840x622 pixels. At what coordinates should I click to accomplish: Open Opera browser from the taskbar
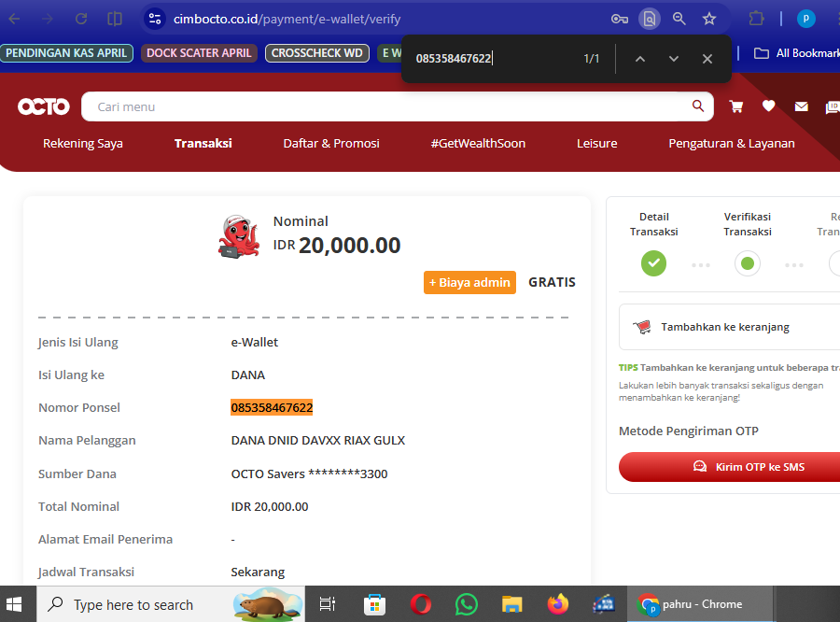point(421,604)
